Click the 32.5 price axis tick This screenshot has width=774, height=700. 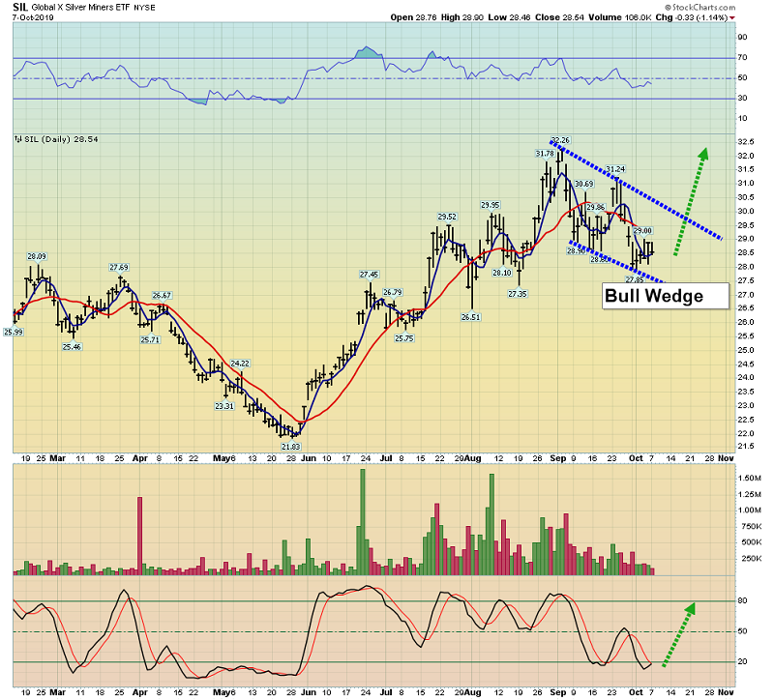coord(745,141)
